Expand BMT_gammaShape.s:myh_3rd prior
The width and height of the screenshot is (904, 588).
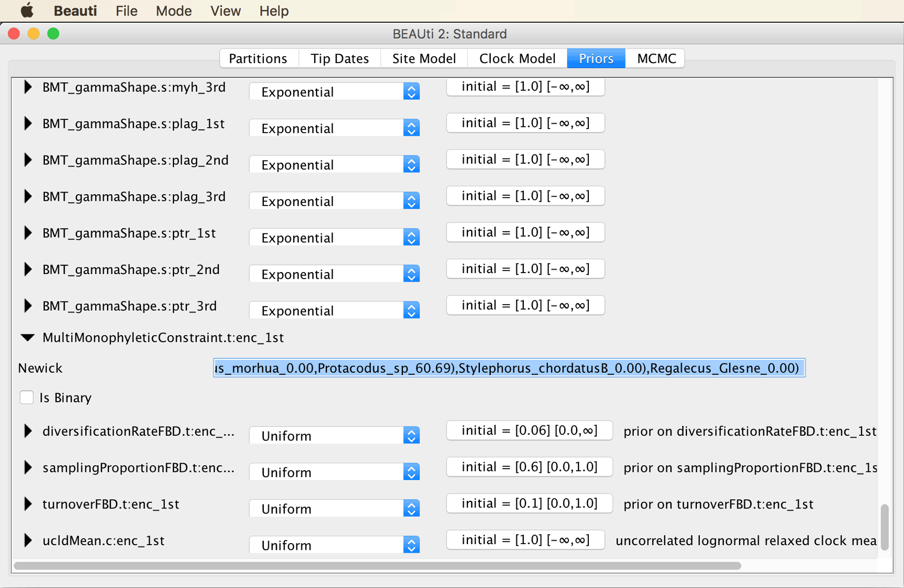(x=28, y=87)
